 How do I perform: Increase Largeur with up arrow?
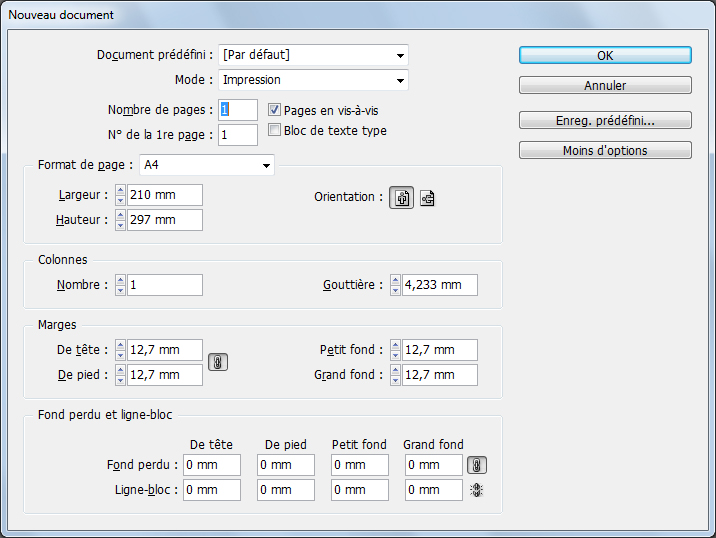pos(120,190)
